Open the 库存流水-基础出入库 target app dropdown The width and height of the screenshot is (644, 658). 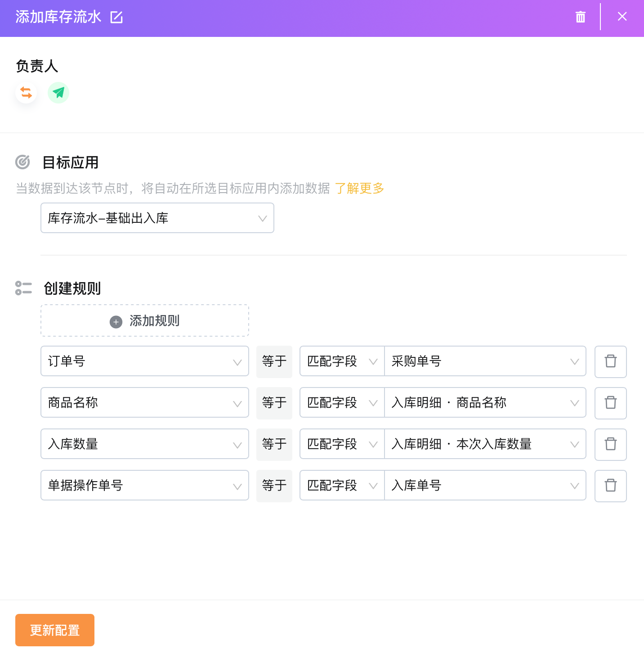point(157,218)
